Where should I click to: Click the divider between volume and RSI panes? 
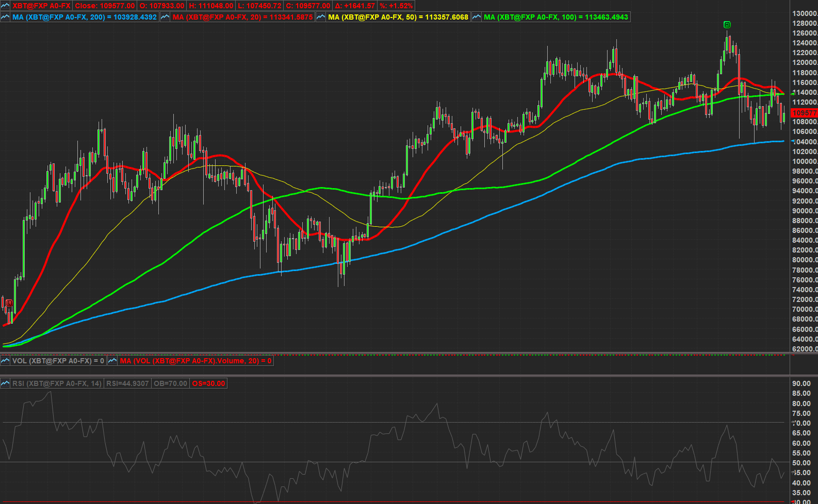pyautogui.click(x=395, y=375)
